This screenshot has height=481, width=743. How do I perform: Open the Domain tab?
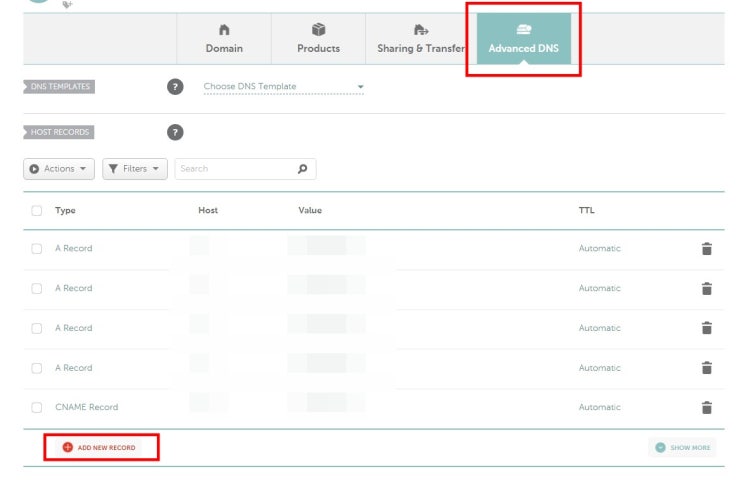point(224,39)
